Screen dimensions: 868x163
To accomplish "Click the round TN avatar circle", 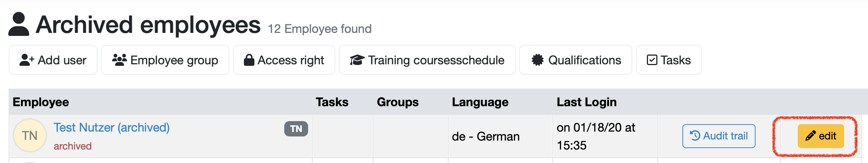I will pos(30,135).
